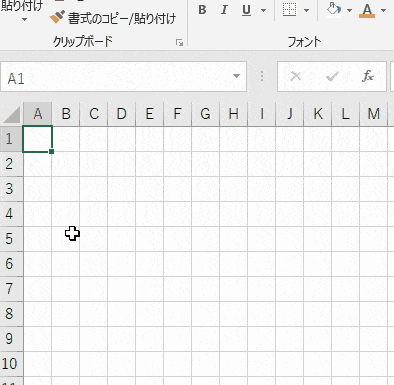Viewport: 394px width, 385px height.
Task: Select row 9 header
Action: (x=11, y=339)
